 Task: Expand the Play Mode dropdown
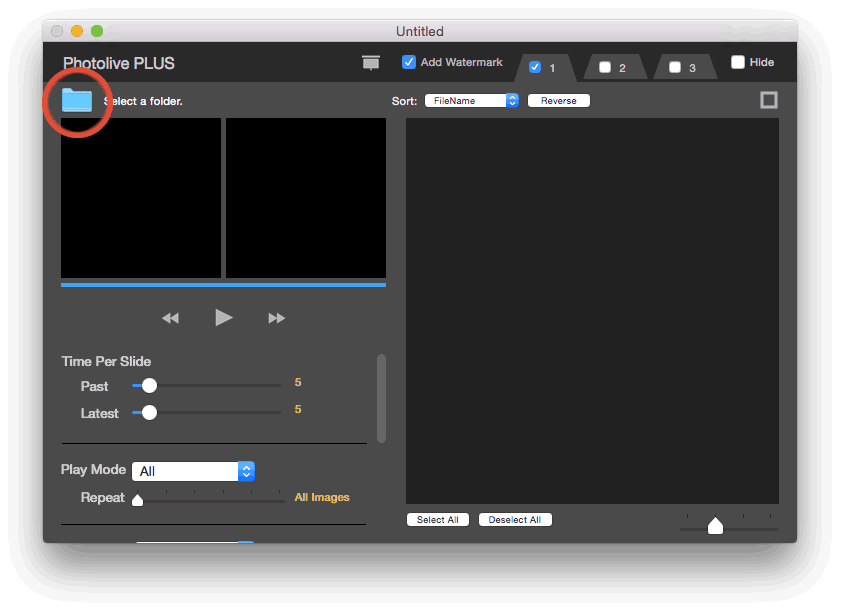(x=193, y=471)
